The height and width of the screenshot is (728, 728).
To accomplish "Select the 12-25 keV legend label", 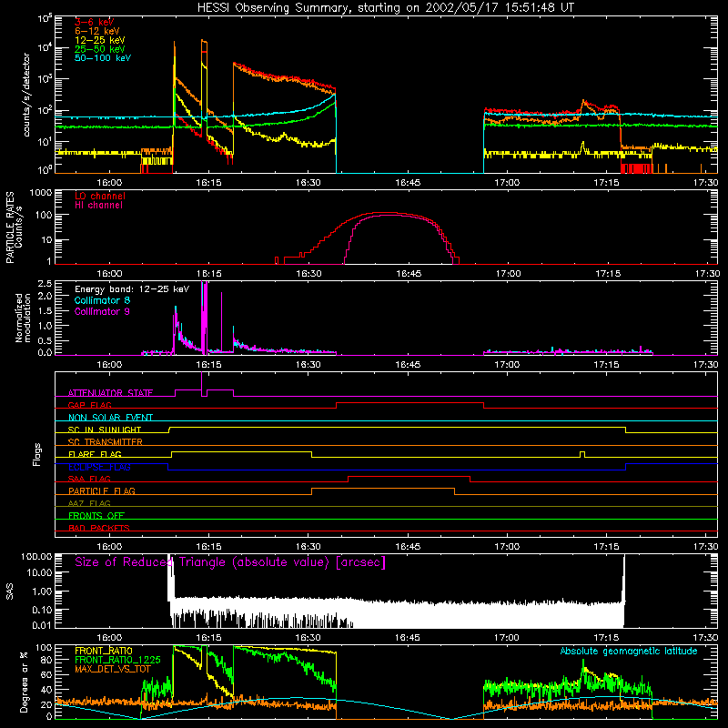I will [100, 40].
